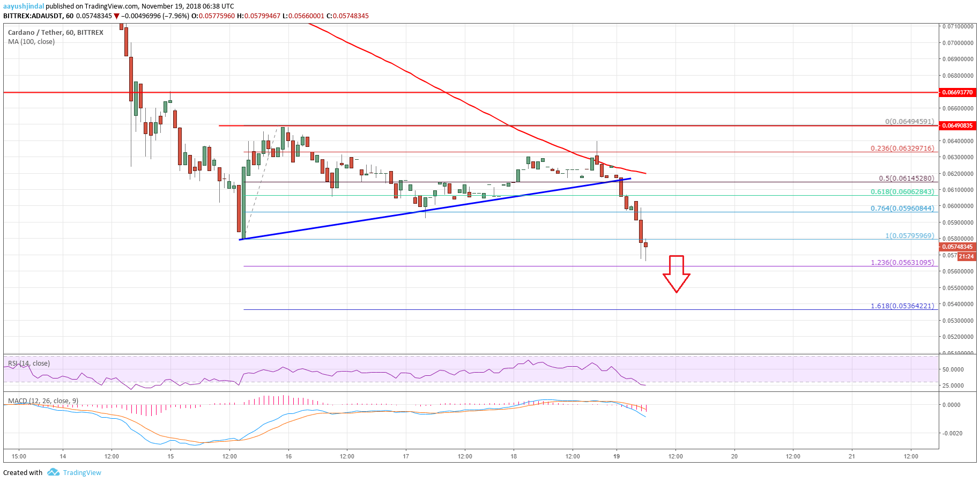Viewport: 980px width, 482px height.
Task: Click Fibonacci level 1.236(0.05631095)
Action: tap(902, 262)
